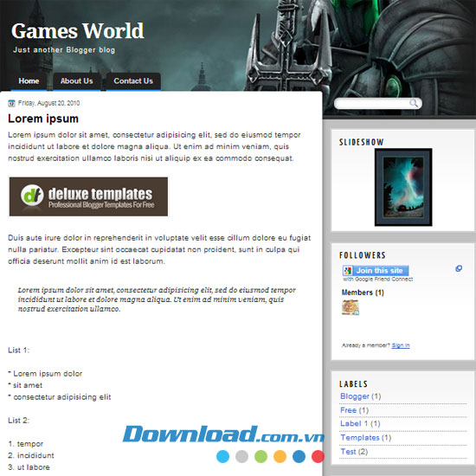Screen dimensions: 476x476
Task: Open the About Us navigation tab
Action: coord(77,81)
